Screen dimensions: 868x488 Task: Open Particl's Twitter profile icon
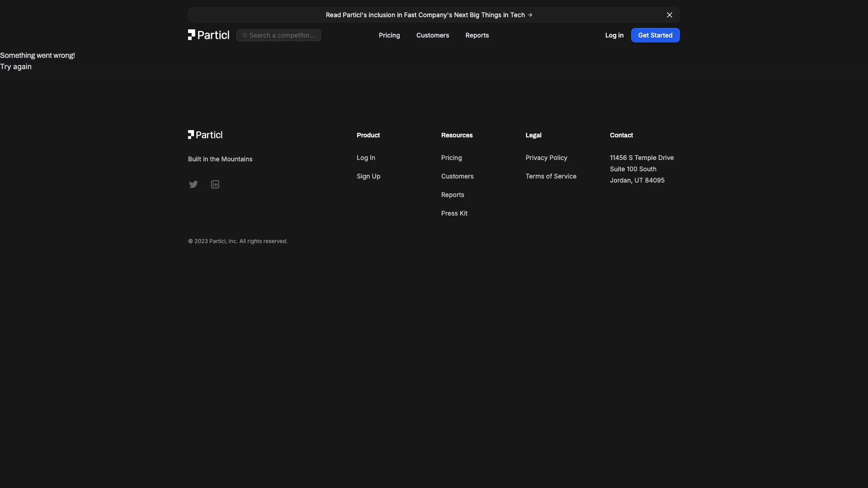pyautogui.click(x=193, y=184)
